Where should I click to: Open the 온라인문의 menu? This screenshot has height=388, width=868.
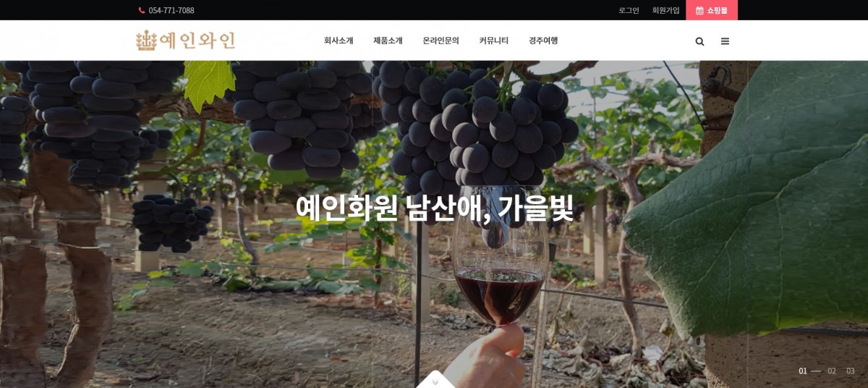441,41
